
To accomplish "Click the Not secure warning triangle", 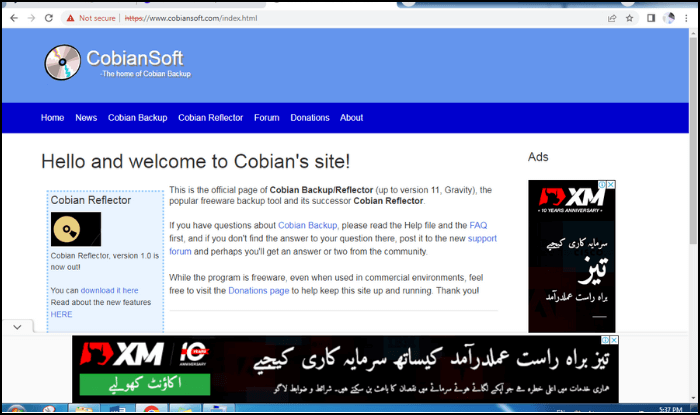I will pos(70,18).
